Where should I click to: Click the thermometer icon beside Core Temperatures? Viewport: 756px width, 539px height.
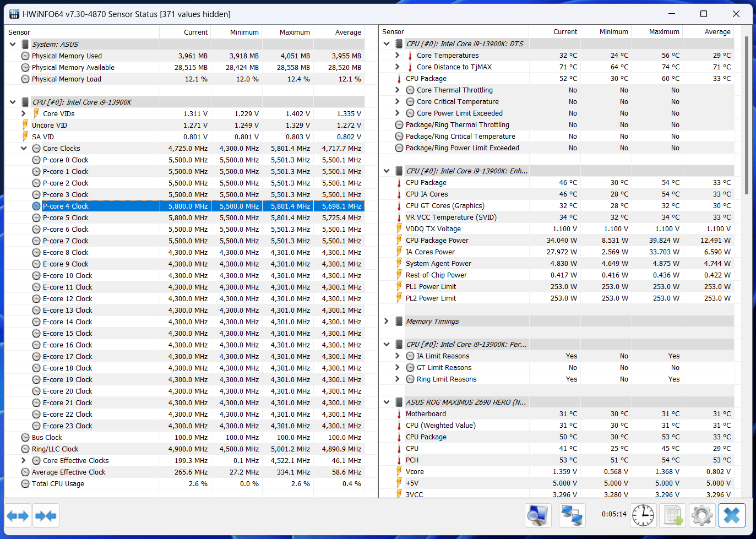click(x=410, y=55)
